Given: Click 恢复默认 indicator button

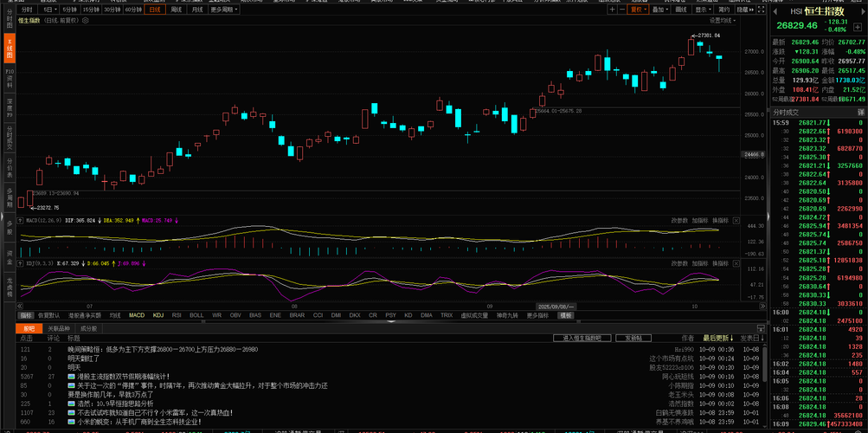Looking at the screenshot, I should [x=49, y=315].
